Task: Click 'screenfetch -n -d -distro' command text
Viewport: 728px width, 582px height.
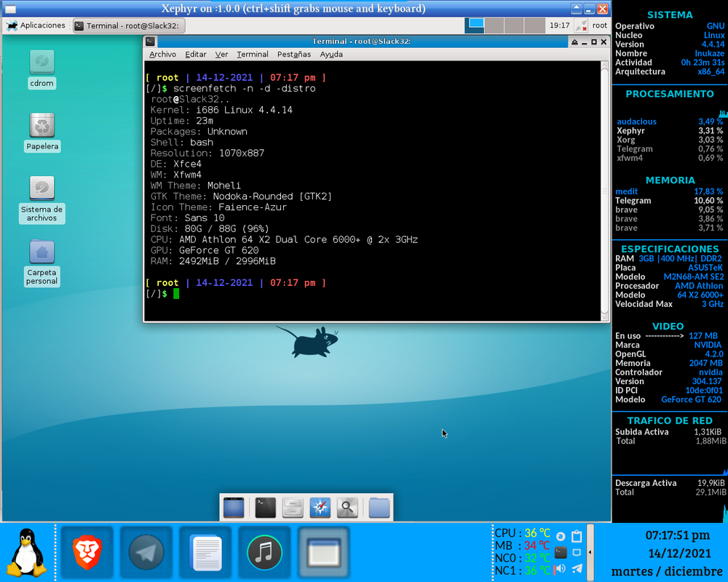Action: tap(244, 88)
